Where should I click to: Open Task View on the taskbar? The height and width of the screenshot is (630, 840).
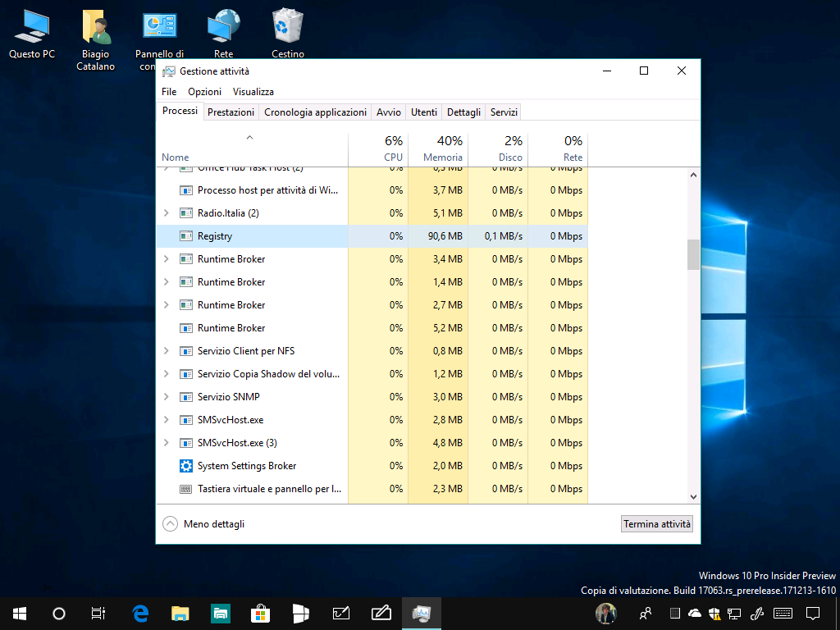pyautogui.click(x=98, y=614)
